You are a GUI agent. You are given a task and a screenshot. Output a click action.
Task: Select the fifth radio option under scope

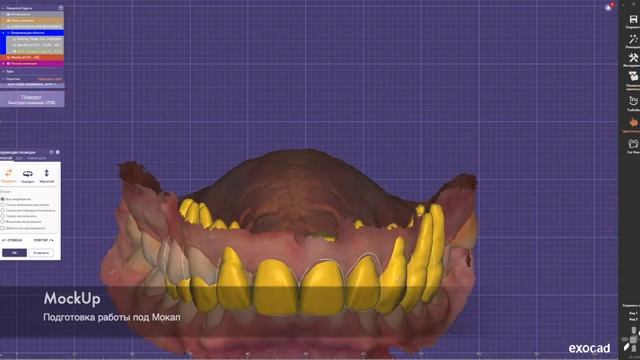pyautogui.click(x=3, y=221)
